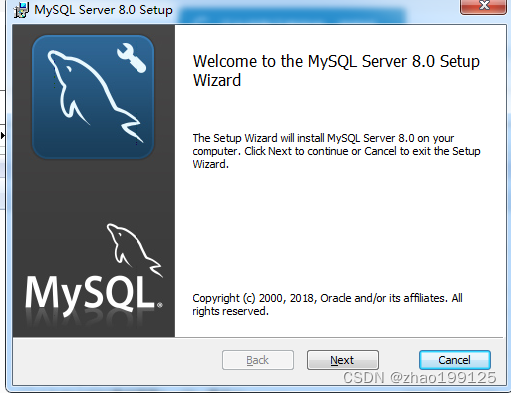This screenshot has width=511, height=393.
Task: Close the MySQL Server 8.0 Setup window
Action: (483, 7)
